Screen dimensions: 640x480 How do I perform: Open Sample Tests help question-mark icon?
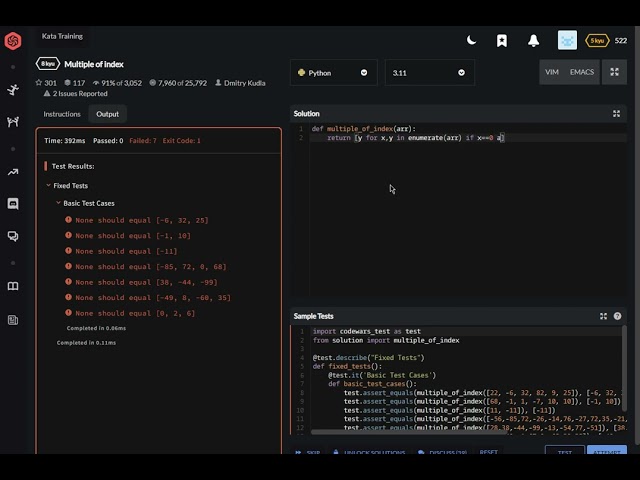click(618, 316)
